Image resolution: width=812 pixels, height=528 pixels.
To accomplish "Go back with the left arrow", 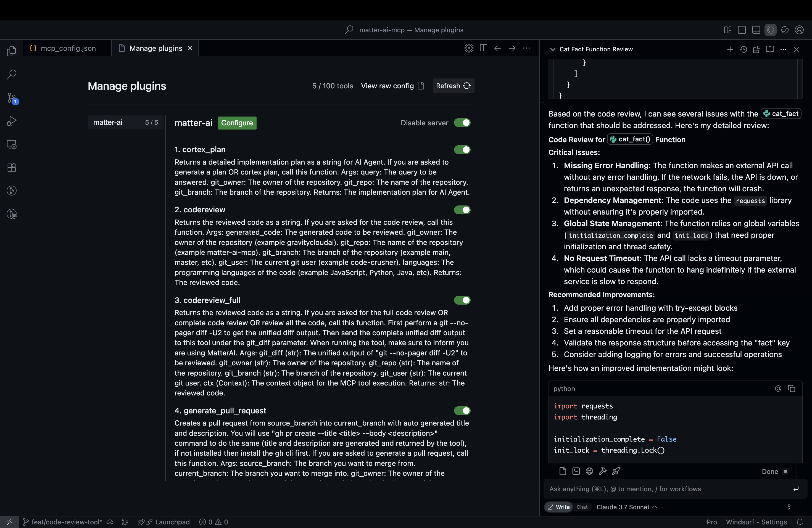I will 498,48.
